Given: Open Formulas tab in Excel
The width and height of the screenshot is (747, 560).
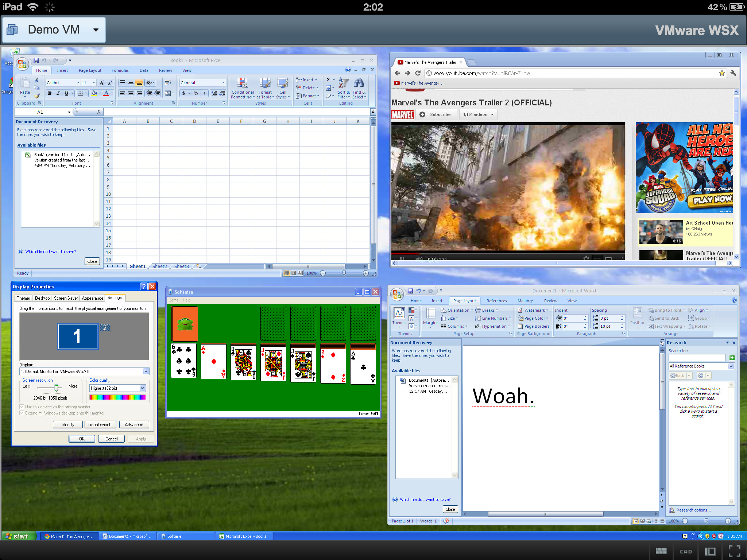Looking at the screenshot, I should point(120,70).
